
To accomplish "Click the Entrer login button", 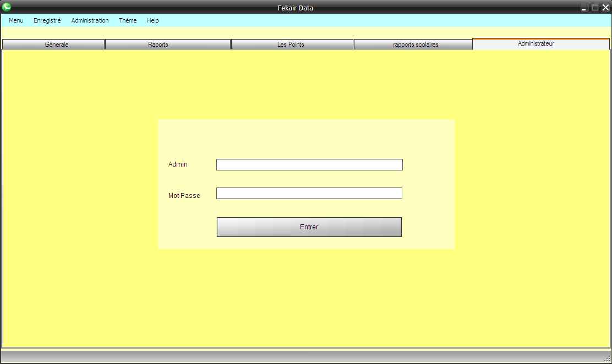I will point(309,227).
